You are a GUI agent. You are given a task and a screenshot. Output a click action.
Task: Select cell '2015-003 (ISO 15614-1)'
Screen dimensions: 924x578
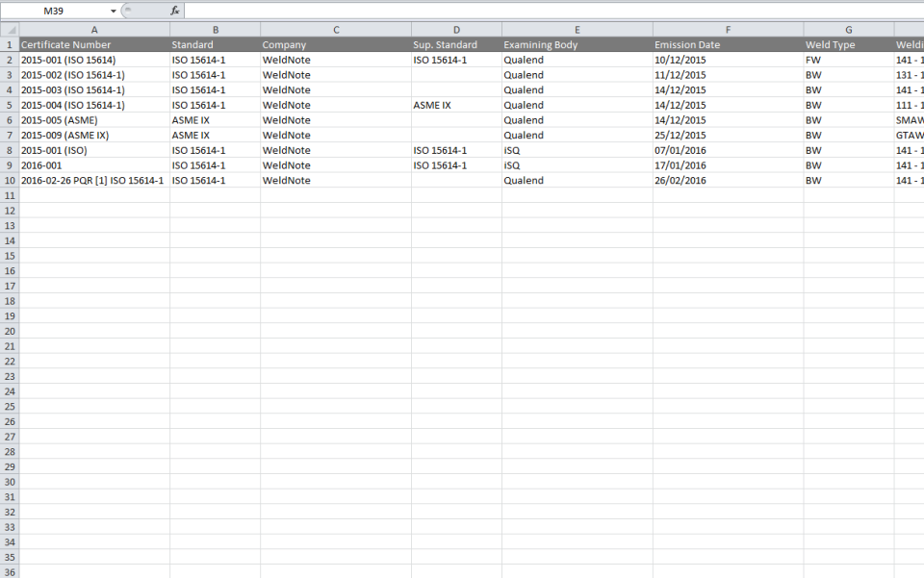[94, 90]
